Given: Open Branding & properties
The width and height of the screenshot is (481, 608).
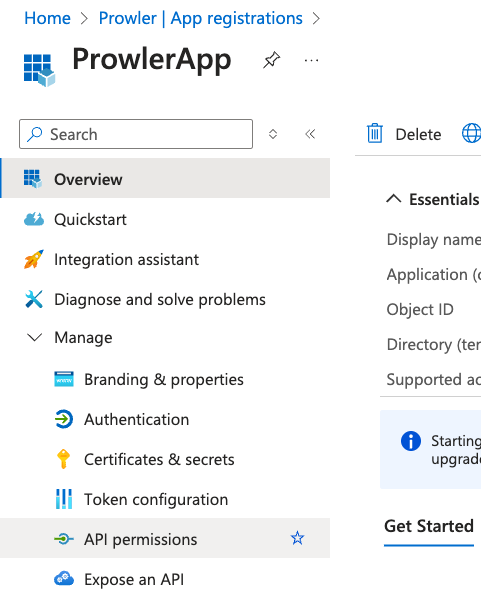Looking at the screenshot, I should (165, 379).
